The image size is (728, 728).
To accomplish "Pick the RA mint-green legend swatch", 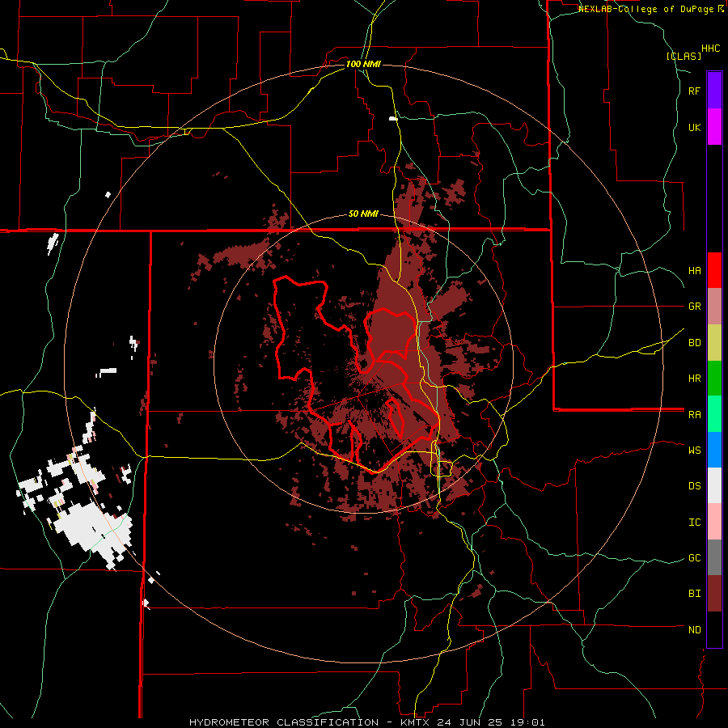I will (x=714, y=414).
